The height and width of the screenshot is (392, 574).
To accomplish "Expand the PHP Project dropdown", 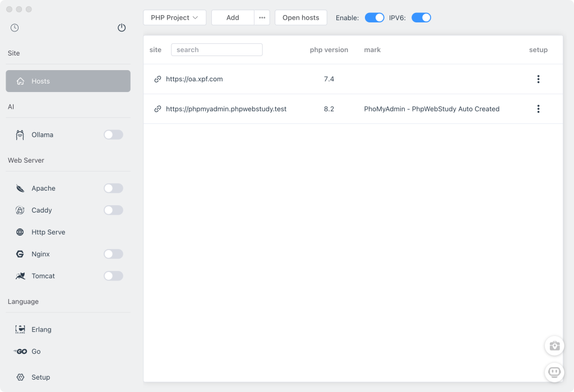I will (174, 17).
